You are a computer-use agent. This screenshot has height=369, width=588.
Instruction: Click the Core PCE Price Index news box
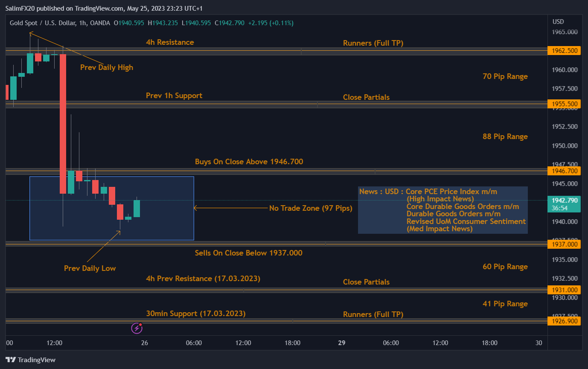click(442, 210)
